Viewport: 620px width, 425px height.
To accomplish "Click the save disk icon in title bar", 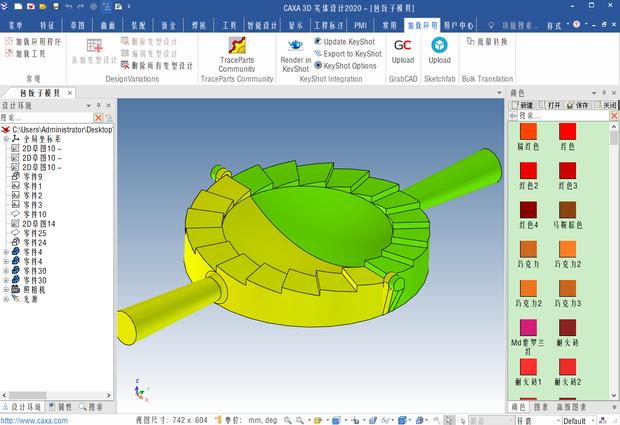I will pos(56,6).
